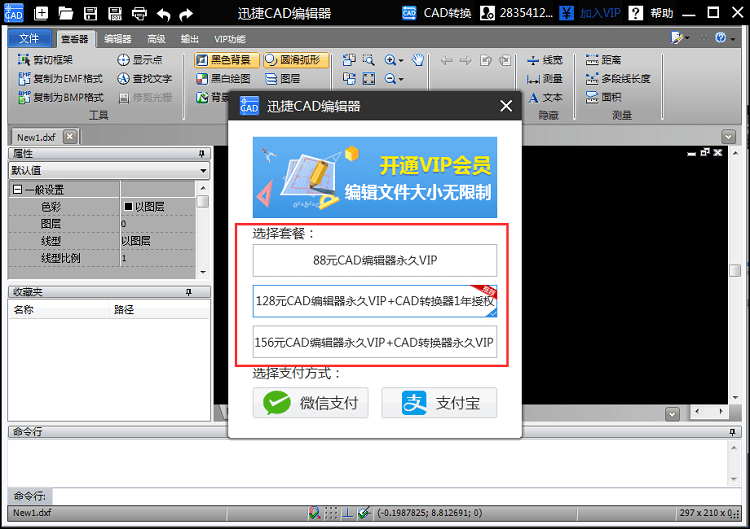Select the hand pan tool
750x529 pixels.
coord(418,60)
